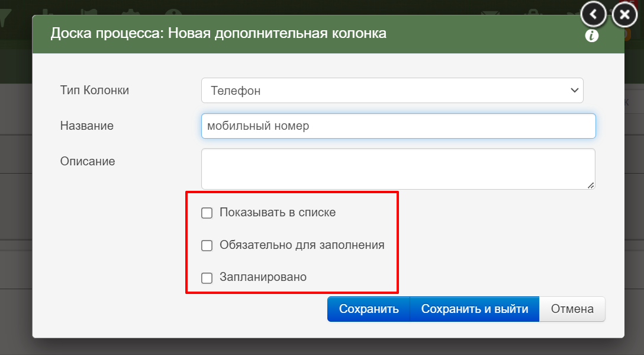Viewport: 644px width, 355px height.
Task: Enable the Показывать в списке checkbox
Action: point(207,213)
